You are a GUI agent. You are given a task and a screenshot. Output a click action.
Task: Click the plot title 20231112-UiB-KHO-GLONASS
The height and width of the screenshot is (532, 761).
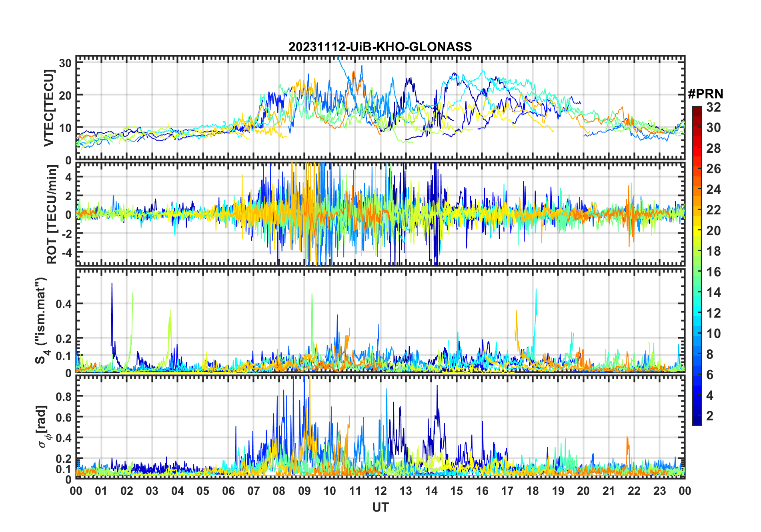[x=380, y=47]
